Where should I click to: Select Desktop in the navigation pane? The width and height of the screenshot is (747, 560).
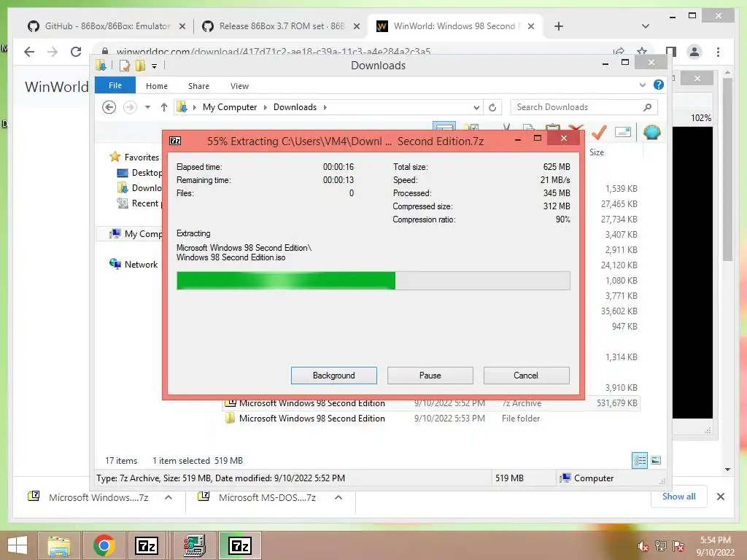[x=139, y=173]
